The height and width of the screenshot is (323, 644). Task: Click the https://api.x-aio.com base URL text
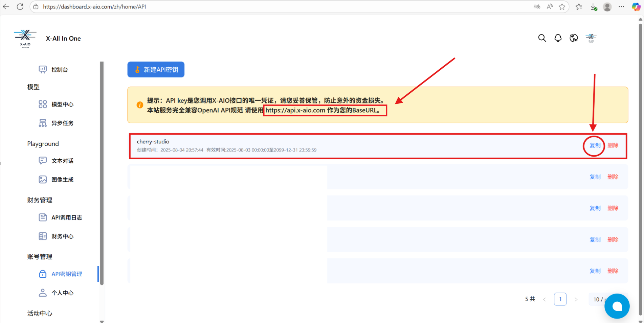point(295,110)
